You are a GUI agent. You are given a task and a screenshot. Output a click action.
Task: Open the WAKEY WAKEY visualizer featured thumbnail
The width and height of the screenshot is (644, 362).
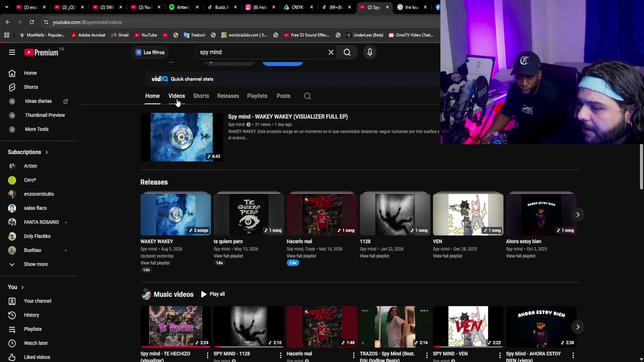pyautogui.click(x=182, y=137)
